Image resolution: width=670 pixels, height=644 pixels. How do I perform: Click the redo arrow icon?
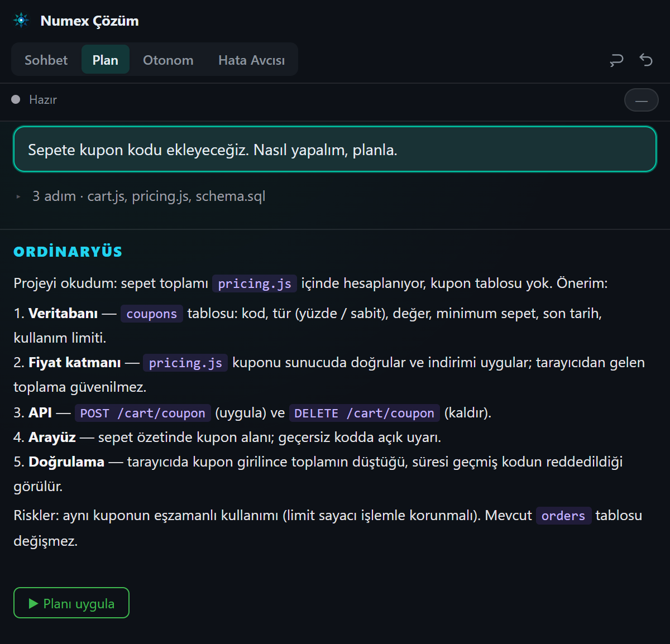(616, 60)
